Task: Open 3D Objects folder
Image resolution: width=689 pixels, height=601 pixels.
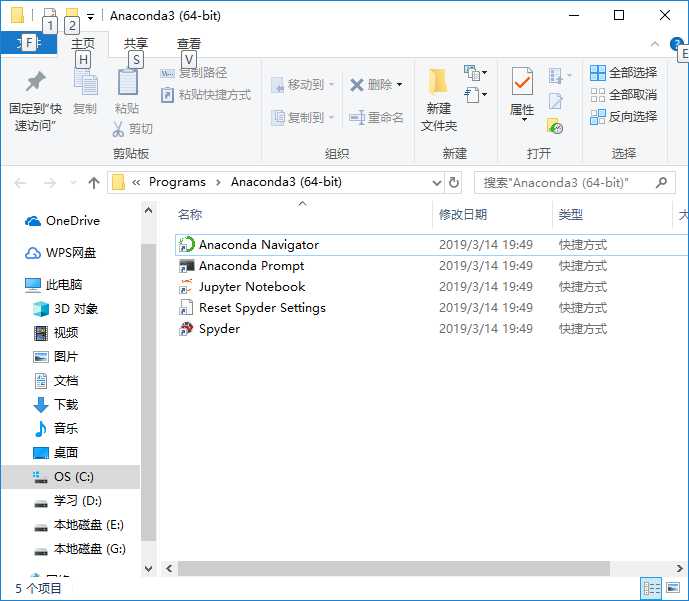Action: pyautogui.click(x=65, y=309)
